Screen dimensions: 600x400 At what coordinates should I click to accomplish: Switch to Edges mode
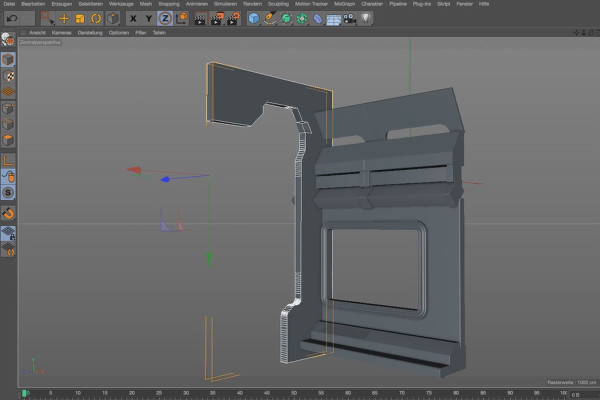(x=8, y=124)
